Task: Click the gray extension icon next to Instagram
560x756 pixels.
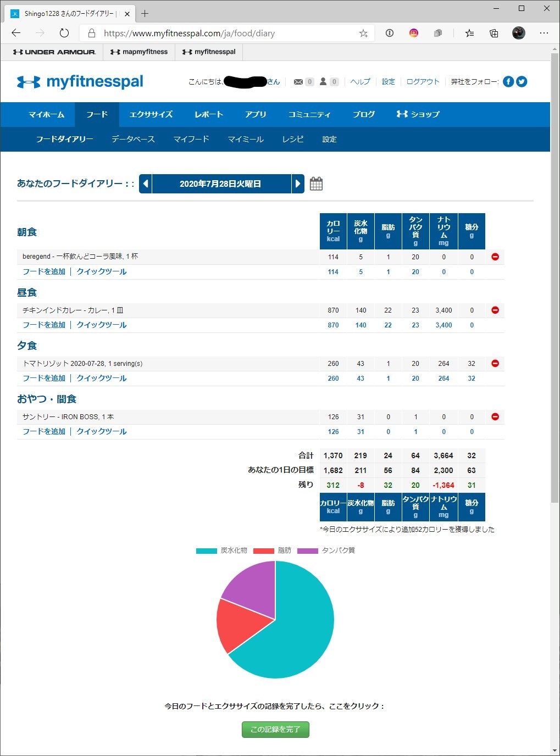Action: click(438, 33)
